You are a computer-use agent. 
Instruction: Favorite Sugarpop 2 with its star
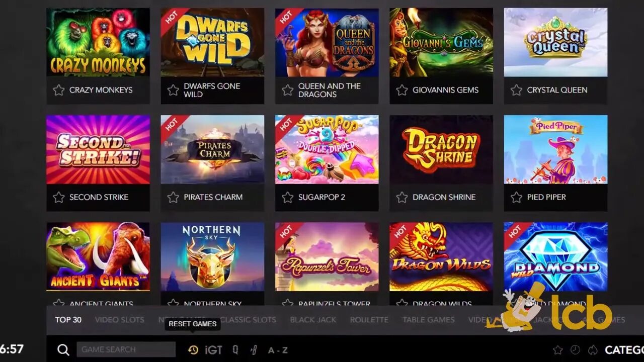pyautogui.click(x=288, y=197)
